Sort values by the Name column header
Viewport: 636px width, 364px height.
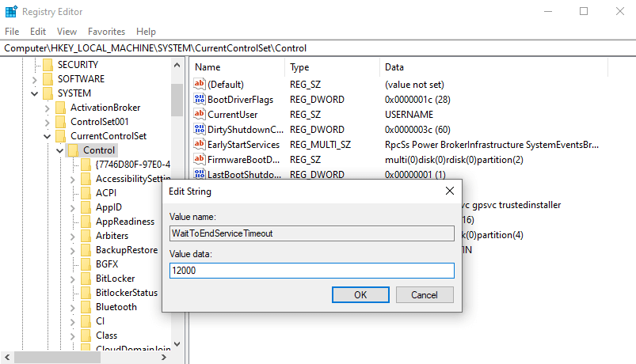click(x=238, y=67)
